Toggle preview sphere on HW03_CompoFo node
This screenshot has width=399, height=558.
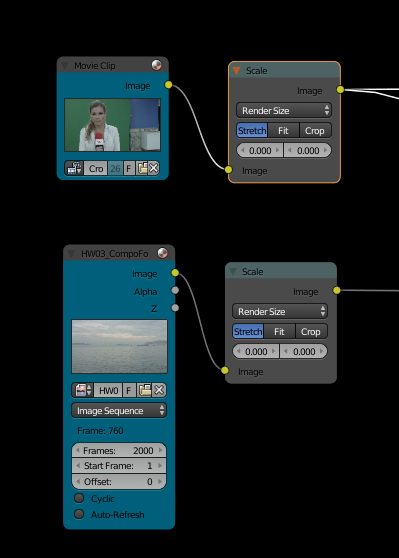coord(163,253)
